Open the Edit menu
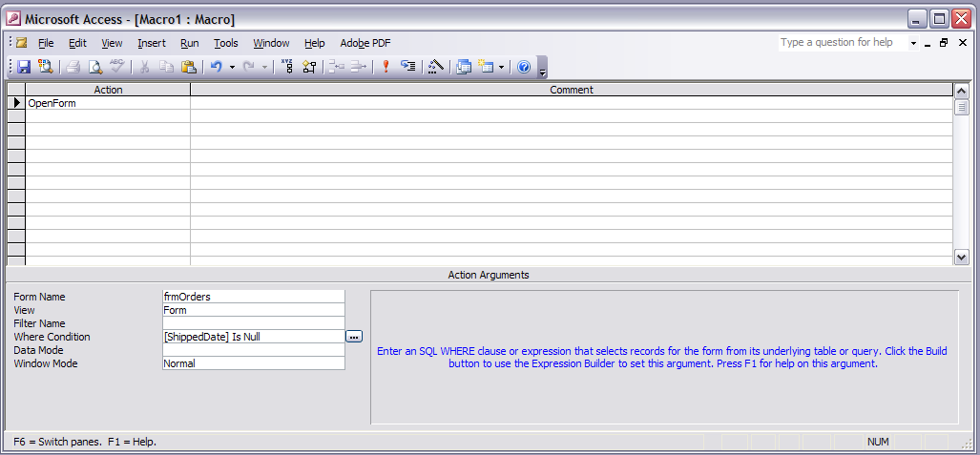 coord(77,43)
